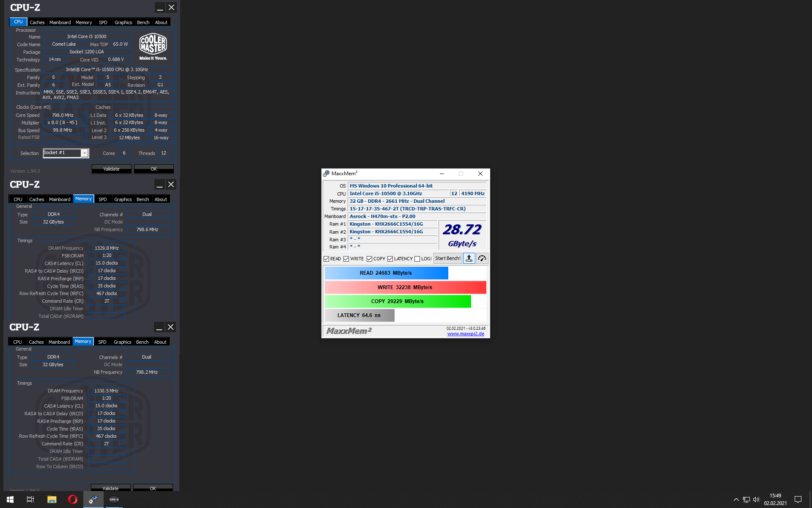The width and height of the screenshot is (812, 508).
Task: Open Graphics tab in bottom CPU-Z window
Action: [x=123, y=342]
